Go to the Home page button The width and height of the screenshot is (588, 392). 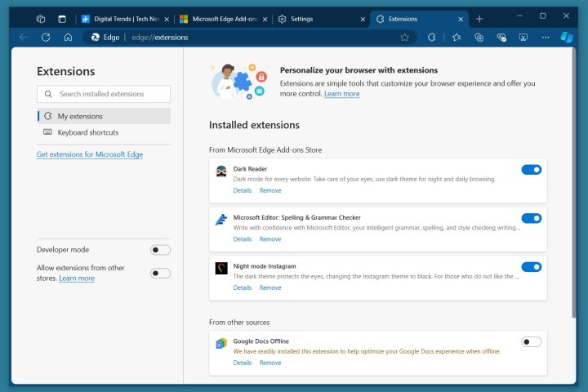(68, 37)
